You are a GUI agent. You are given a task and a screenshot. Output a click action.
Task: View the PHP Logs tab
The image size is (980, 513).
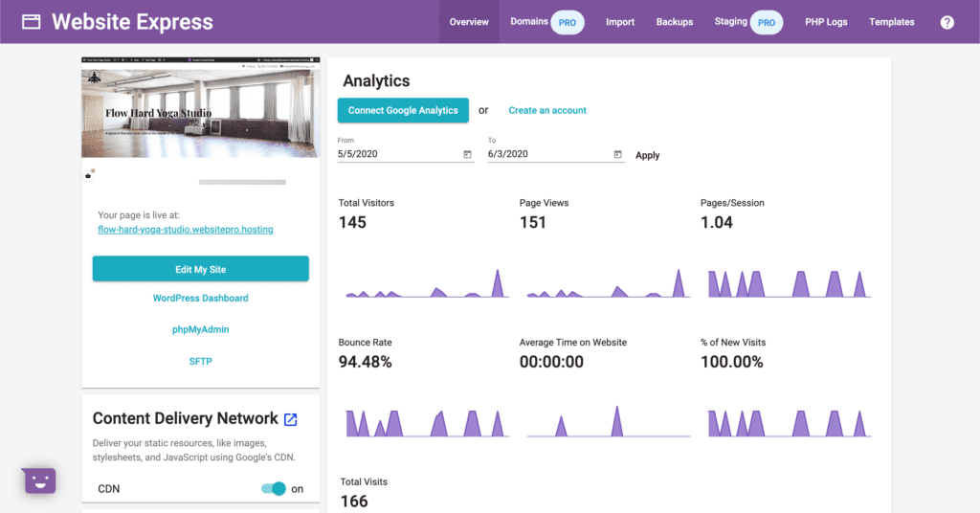coord(826,22)
